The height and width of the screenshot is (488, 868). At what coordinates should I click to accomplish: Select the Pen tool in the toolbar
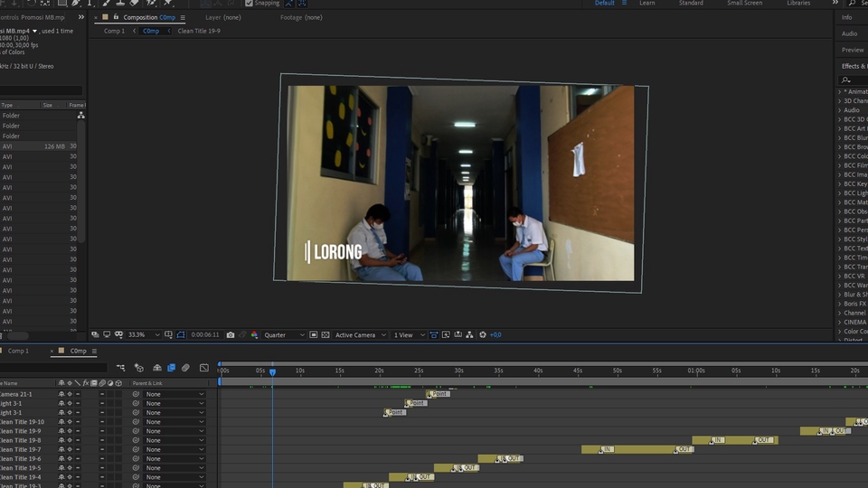[x=75, y=3]
